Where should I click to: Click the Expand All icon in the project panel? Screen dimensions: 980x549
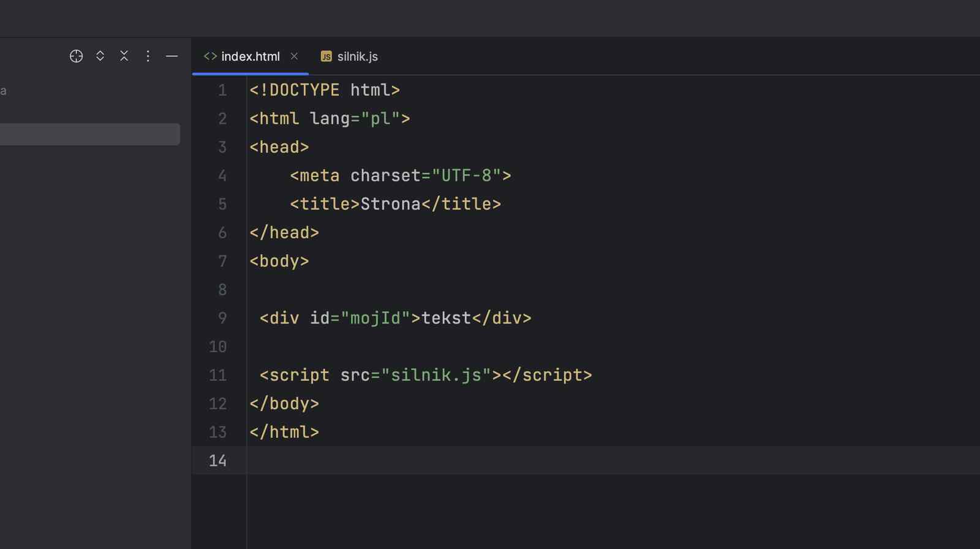[x=100, y=56]
